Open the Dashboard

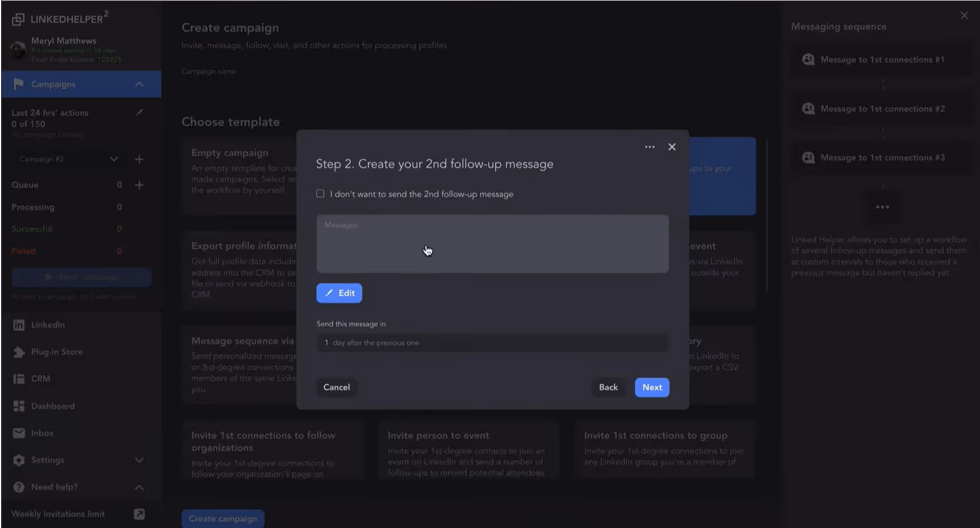coord(52,406)
